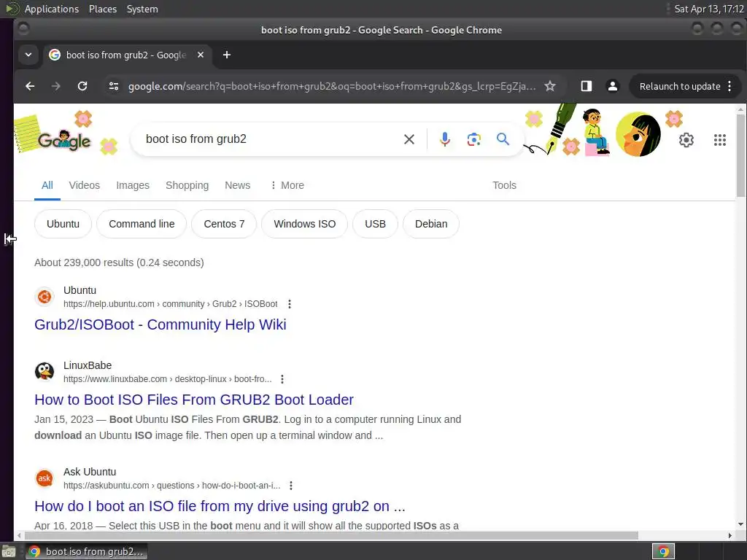The height and width of the screenshot is (560, 747).
Task: Open the System menu
Action: [x=142, y=9]
